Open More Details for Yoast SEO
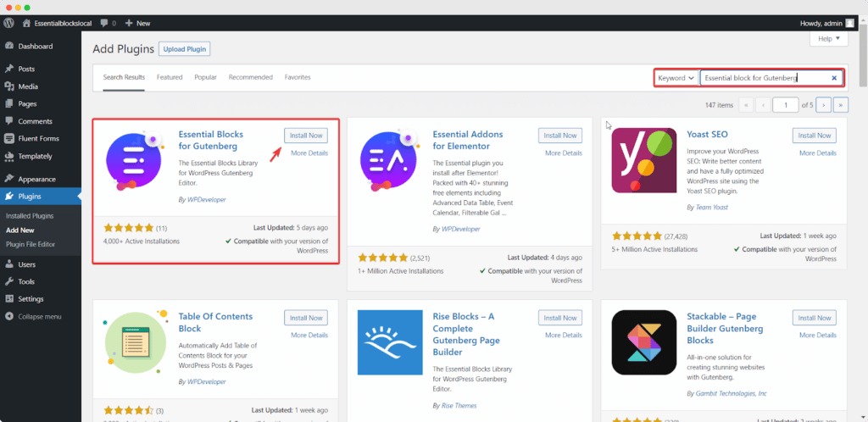Screen dimensions: 868x422 coord(817,153)
